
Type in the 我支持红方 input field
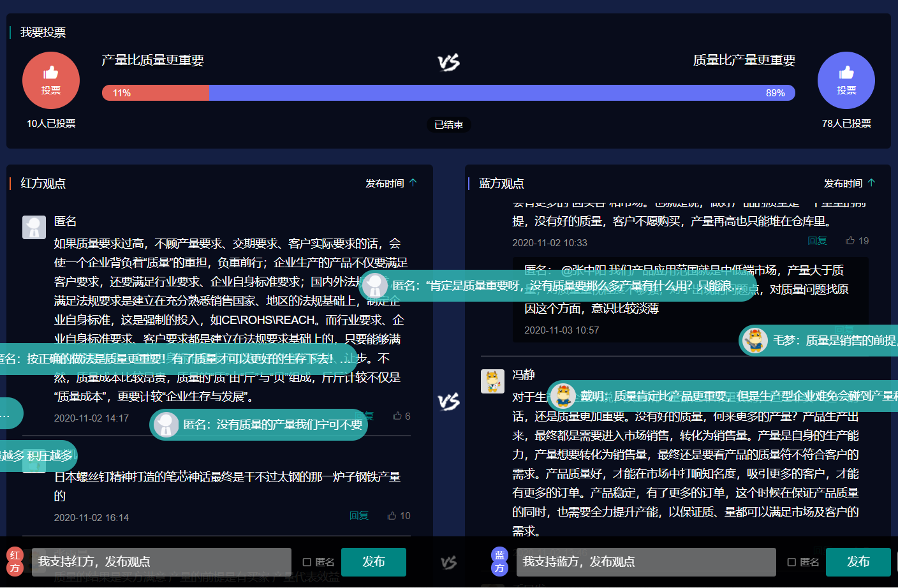coord(161,562)
